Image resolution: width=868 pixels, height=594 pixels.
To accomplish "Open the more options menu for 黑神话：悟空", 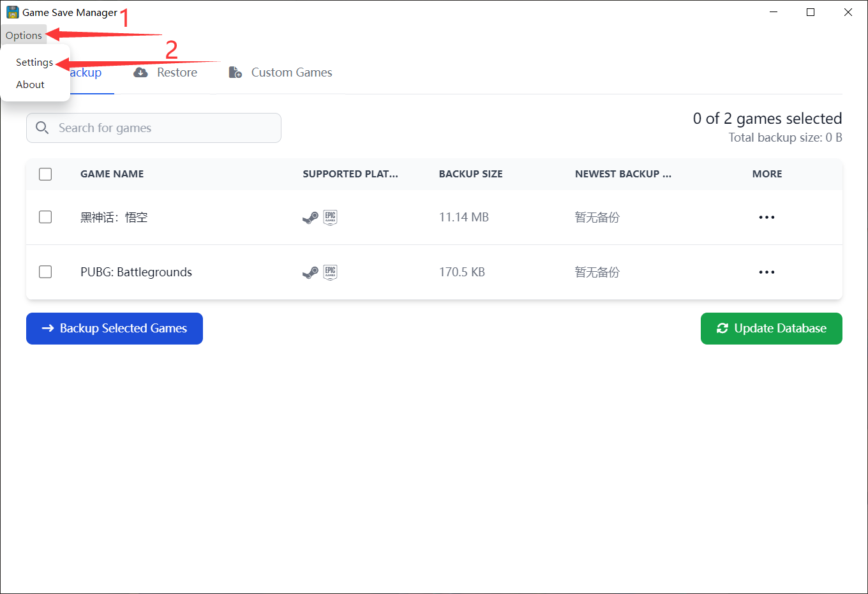I will coord(767,218).
